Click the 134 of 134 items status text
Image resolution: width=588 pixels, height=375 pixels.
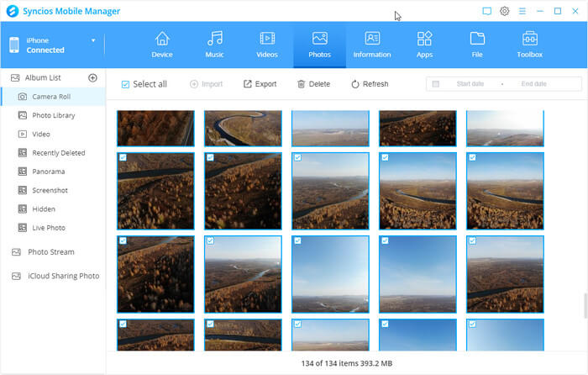pyautogui.click(x=346, y=363)
